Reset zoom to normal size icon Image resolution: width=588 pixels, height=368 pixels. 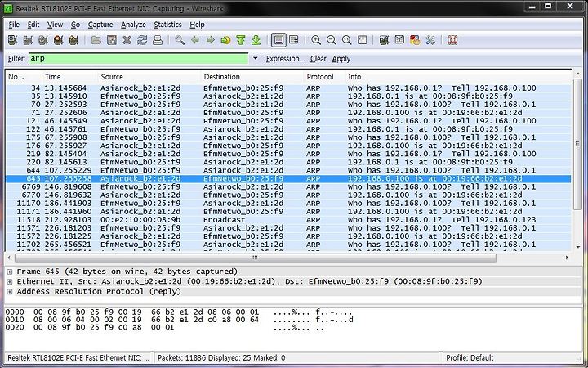click(347, 40)
